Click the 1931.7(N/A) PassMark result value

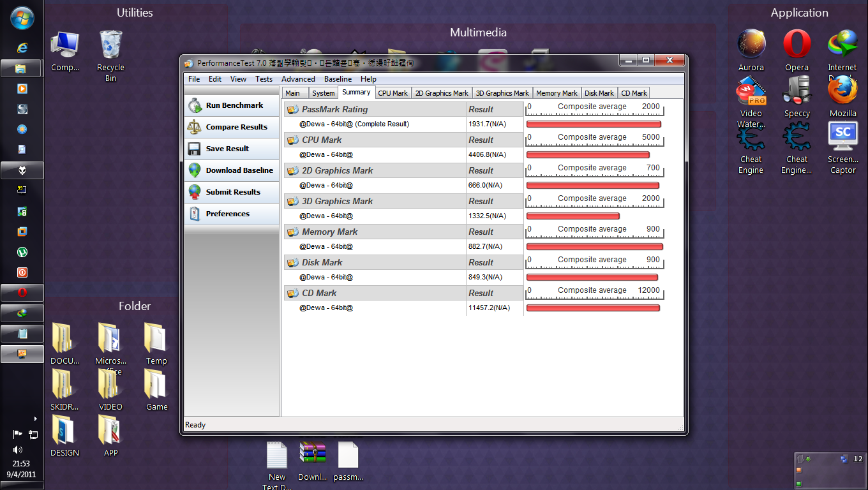(x=487, y=124)
